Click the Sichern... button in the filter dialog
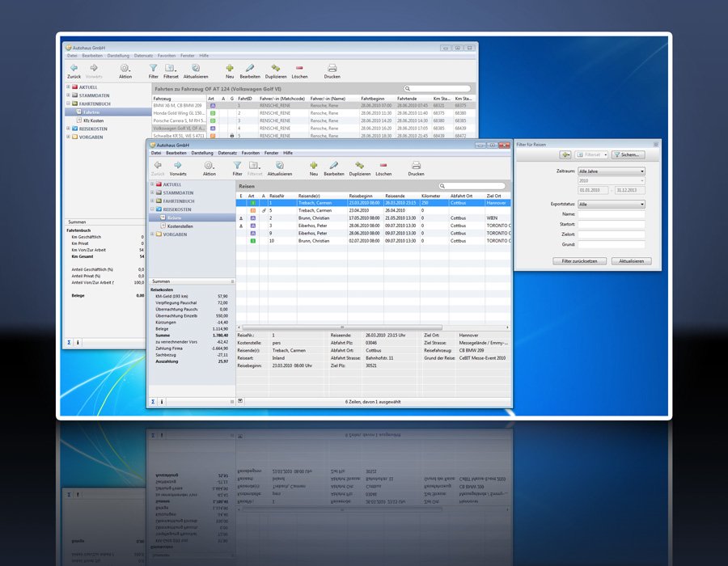The height and width of the screenshot is (566, 728). pos(627,154)
